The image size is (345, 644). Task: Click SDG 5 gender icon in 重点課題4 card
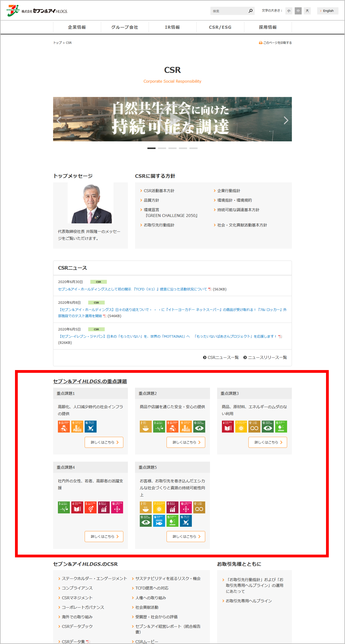tap(91, 507)
